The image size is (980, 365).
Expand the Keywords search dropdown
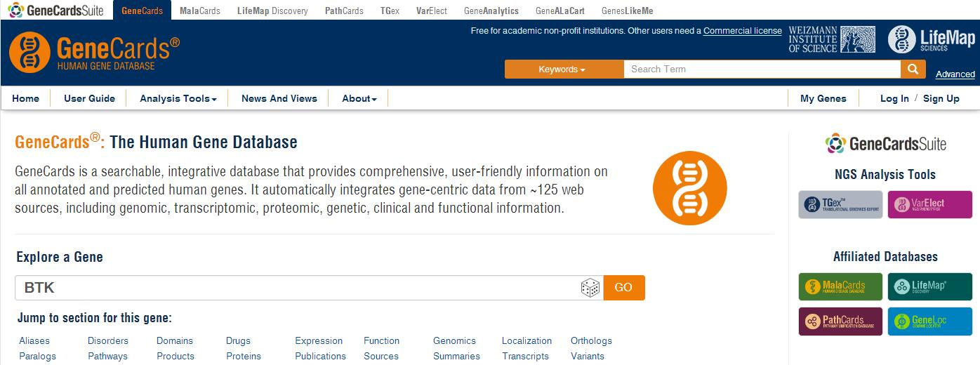[564, 69]
